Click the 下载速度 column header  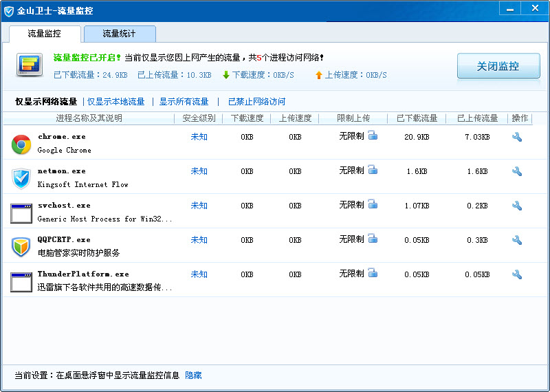click(247, 118)
